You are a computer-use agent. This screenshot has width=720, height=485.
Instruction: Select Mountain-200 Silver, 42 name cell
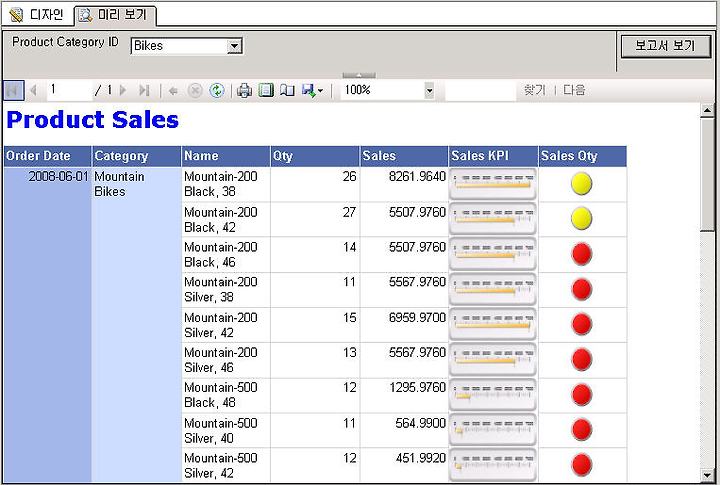click(x=225, y=325)
